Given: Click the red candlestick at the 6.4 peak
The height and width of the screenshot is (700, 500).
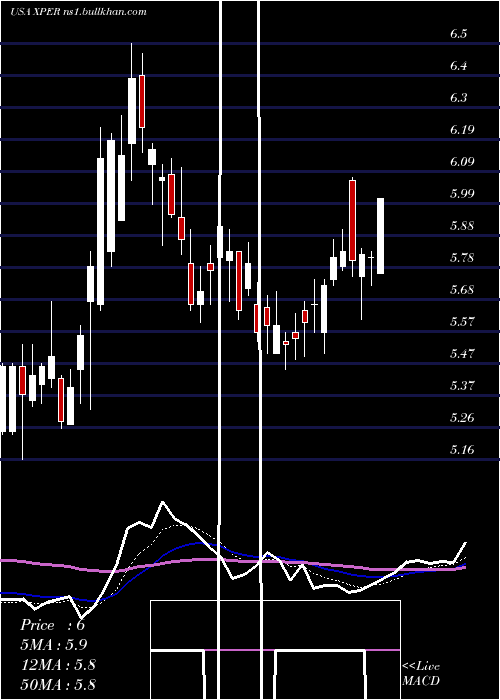Looking at the screenshot, I should click(x=142, y=101).
